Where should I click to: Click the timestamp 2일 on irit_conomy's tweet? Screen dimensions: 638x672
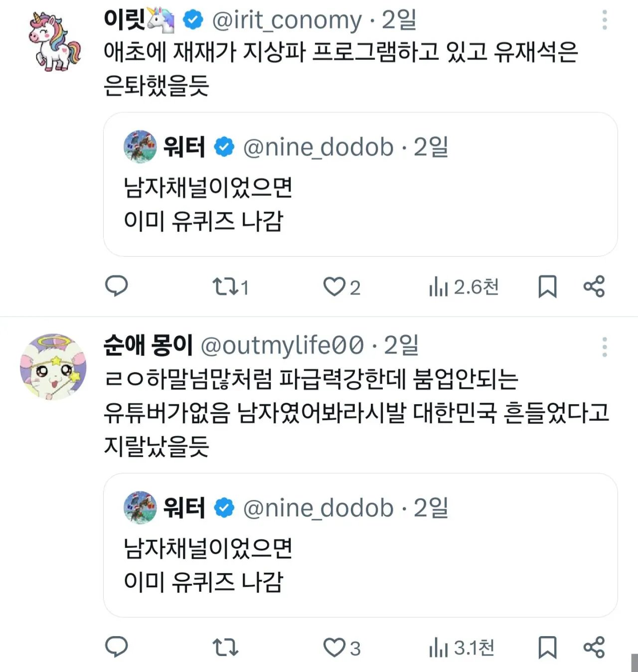pos(400,20)
